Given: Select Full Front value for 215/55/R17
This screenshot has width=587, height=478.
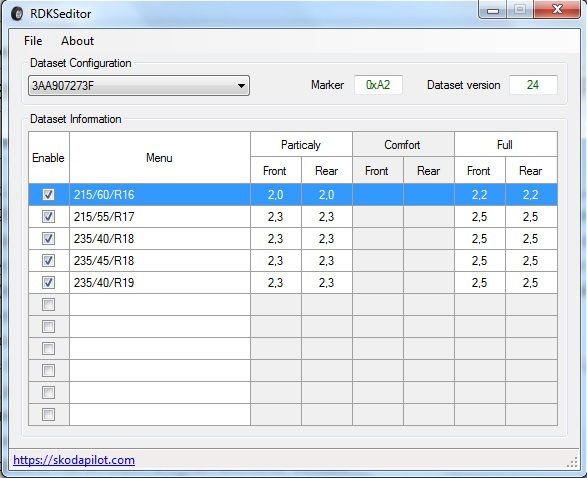Looking at the screenshot, I should 480,216.
